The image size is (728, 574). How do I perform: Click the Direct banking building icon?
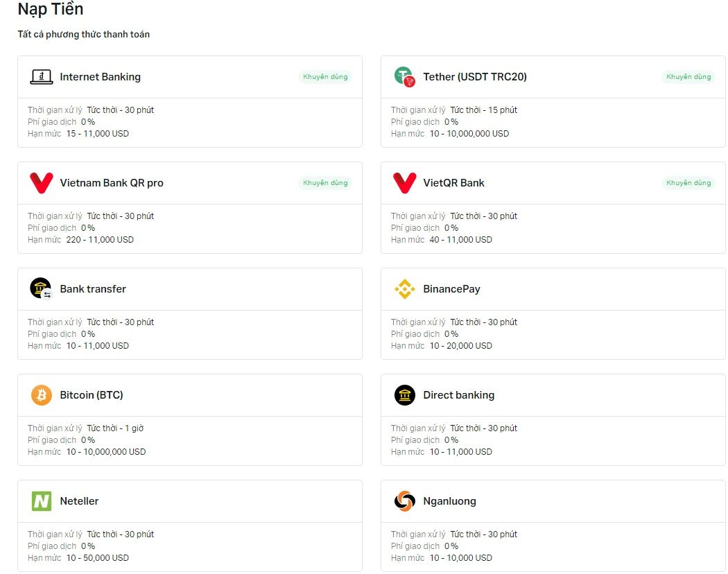click(x=404, y=394)
